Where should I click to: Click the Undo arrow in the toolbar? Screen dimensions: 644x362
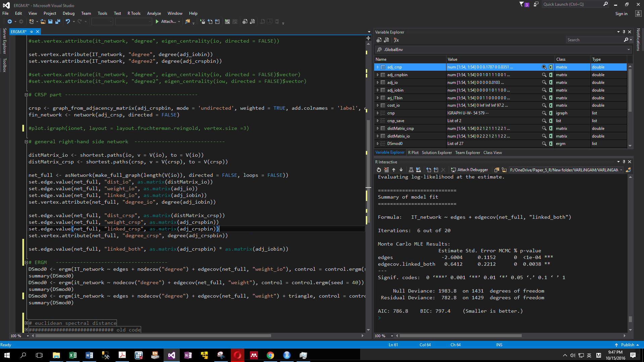tap(68, 21)
